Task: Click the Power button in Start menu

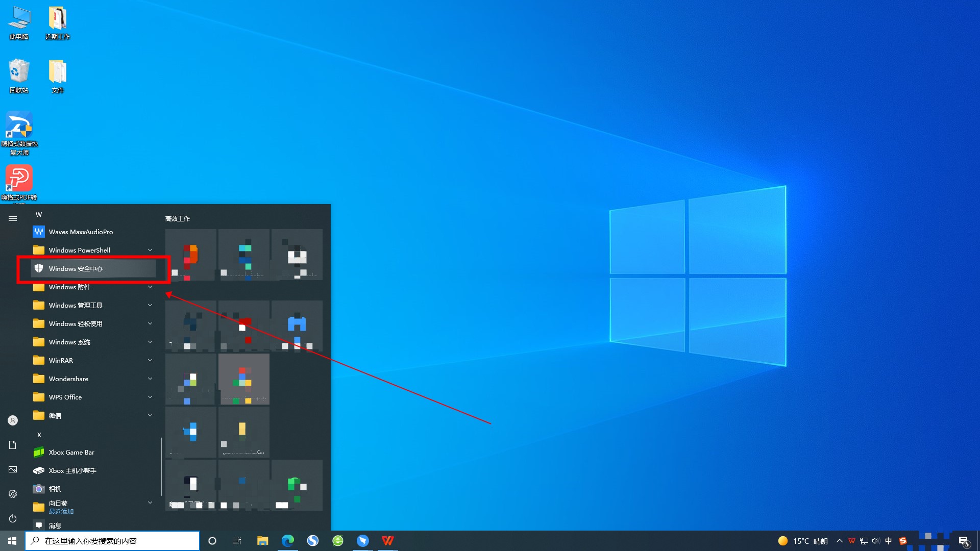Action: 12,519
